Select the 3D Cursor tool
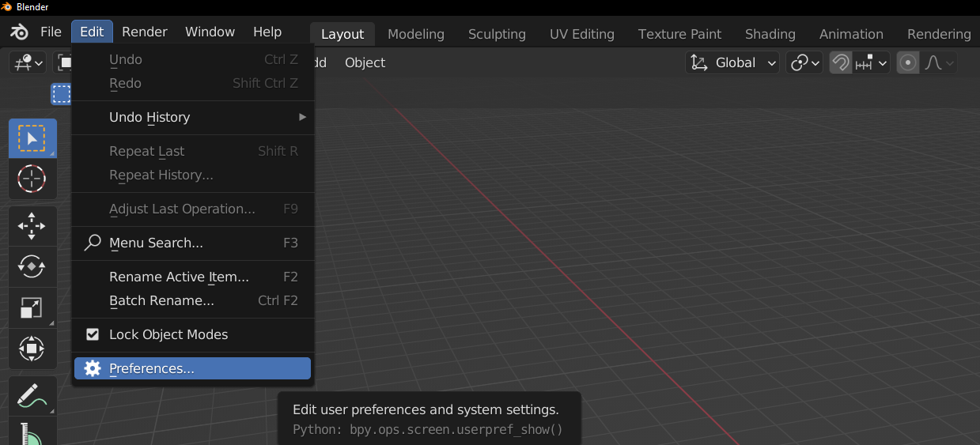This screenshot has width=980, height=445. [x=32, y=179]
